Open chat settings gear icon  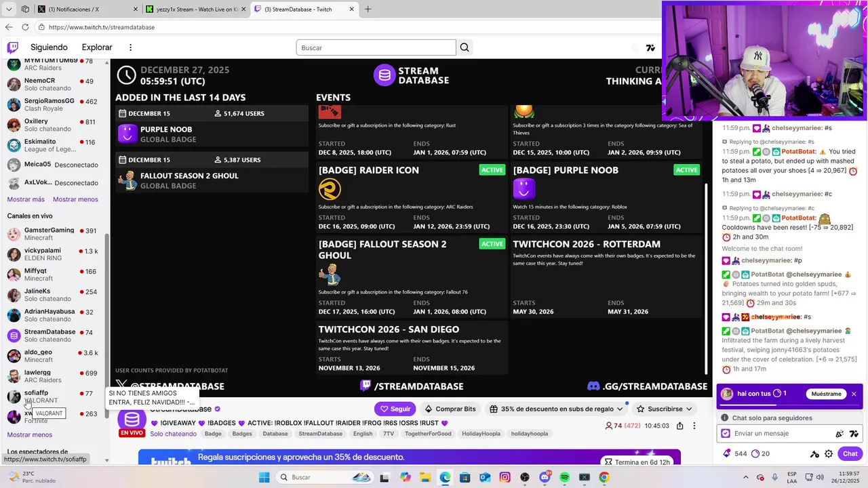(829, 453)
